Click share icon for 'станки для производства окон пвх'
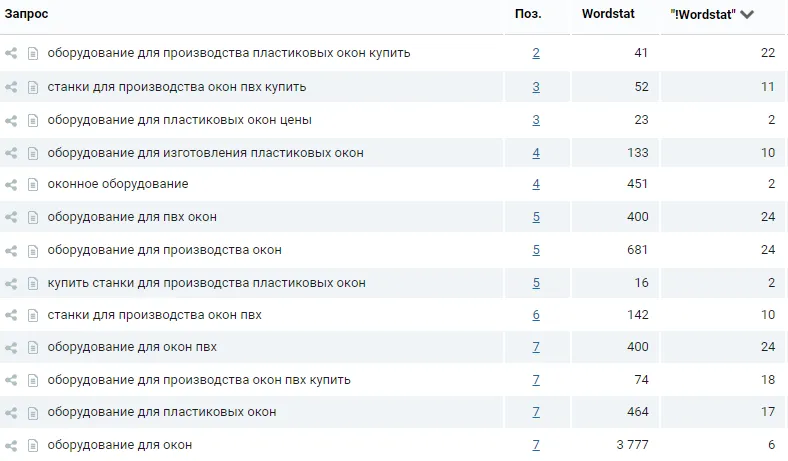 tap(11, 315)
